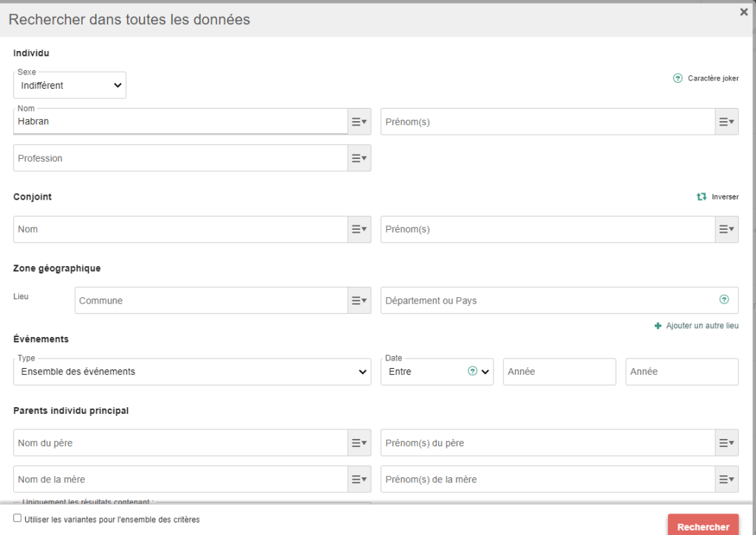The image size is (756, 535).
Task: Click the Caractère joker help icon
Action: click(678, 78)
